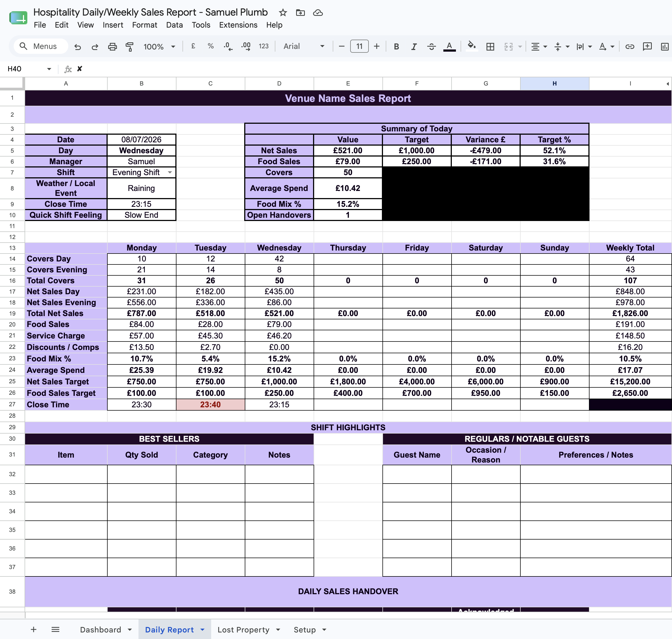This screenshot has height=639, width=672.
Task: Switch to the Dashboard sheet tab
Action: coord(101,630)
